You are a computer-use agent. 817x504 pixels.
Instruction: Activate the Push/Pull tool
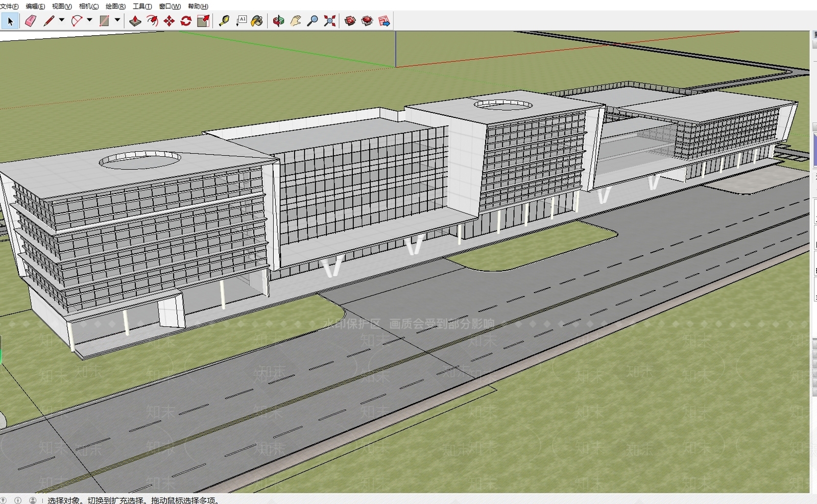tap(135, 21)
